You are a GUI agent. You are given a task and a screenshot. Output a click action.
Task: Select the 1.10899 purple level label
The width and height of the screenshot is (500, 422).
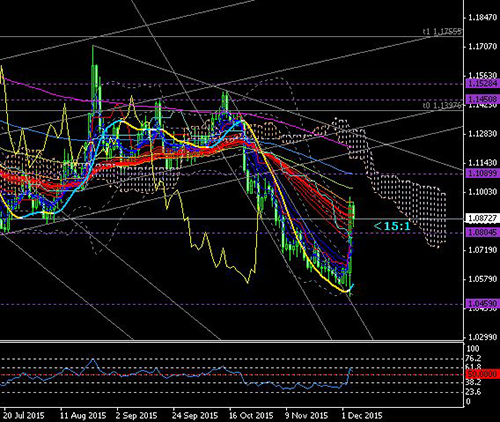[x=483, y=173]
